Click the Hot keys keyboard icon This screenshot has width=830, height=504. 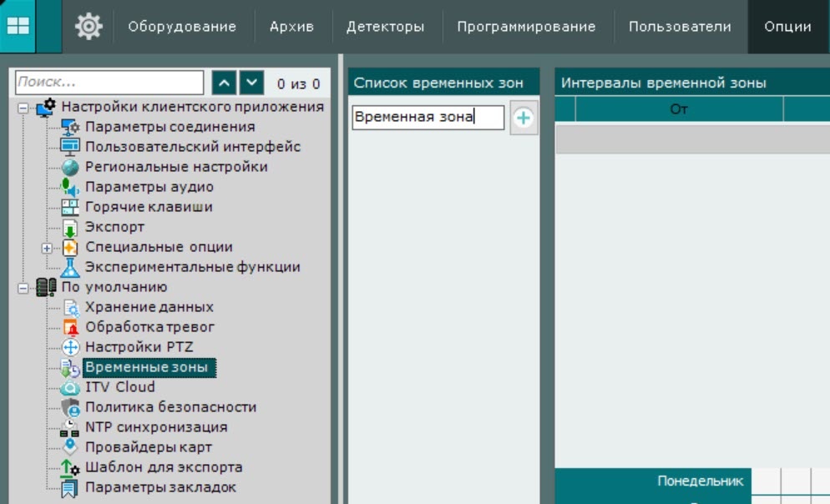pyautogui.click(x=71, y=207)
